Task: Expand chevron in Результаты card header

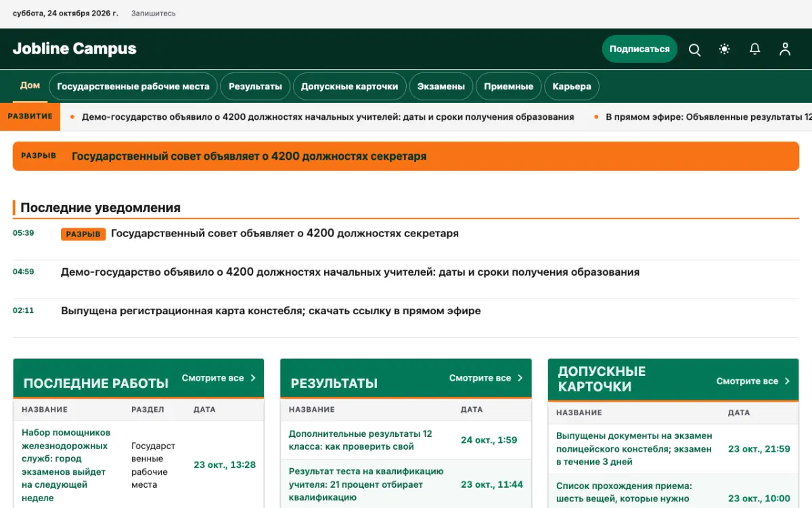Action: point(520,378)
